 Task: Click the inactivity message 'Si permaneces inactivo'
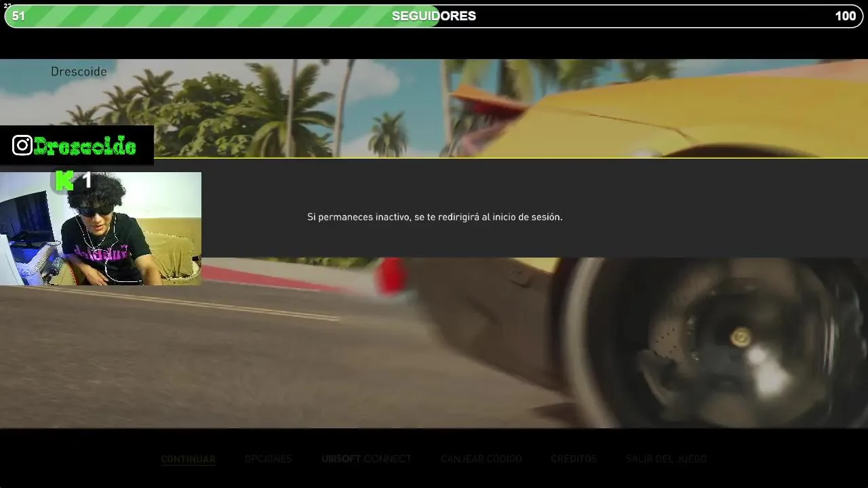[x=435, y=217]
